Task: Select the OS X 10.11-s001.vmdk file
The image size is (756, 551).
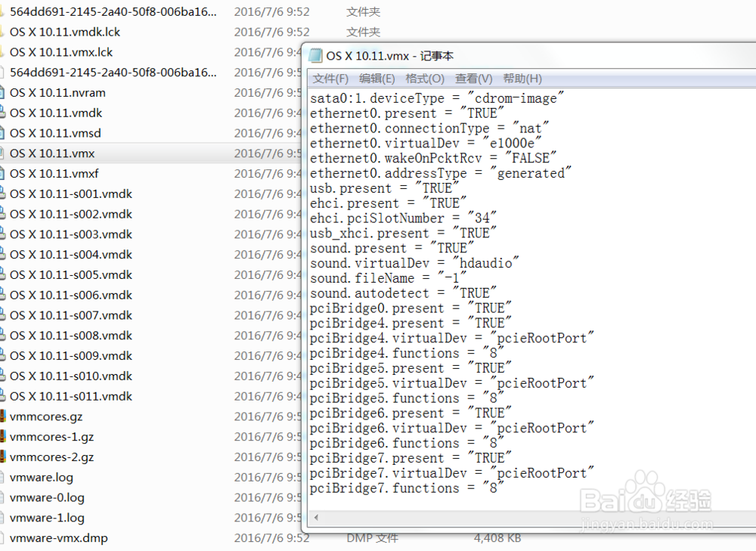Action: point(71,193)
